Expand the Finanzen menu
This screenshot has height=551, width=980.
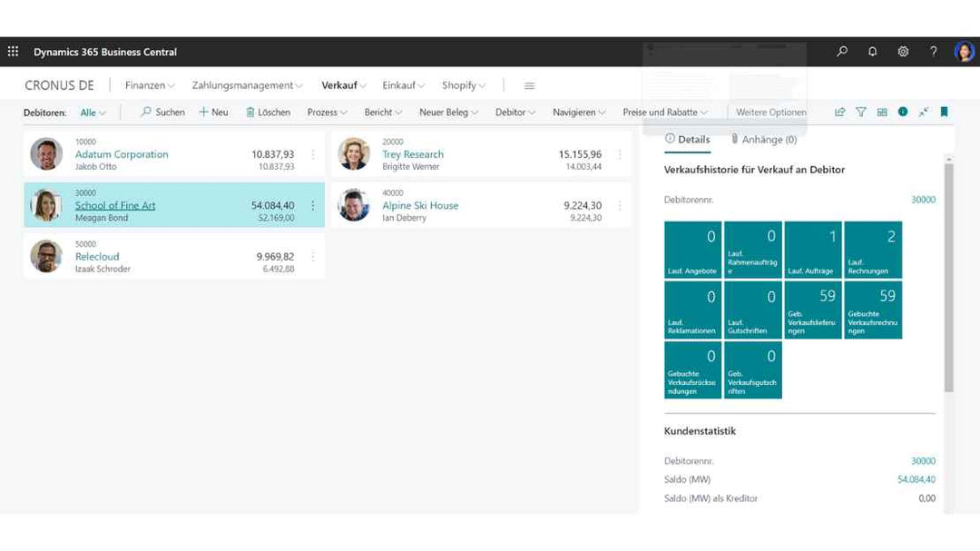(x=150, y=85)
